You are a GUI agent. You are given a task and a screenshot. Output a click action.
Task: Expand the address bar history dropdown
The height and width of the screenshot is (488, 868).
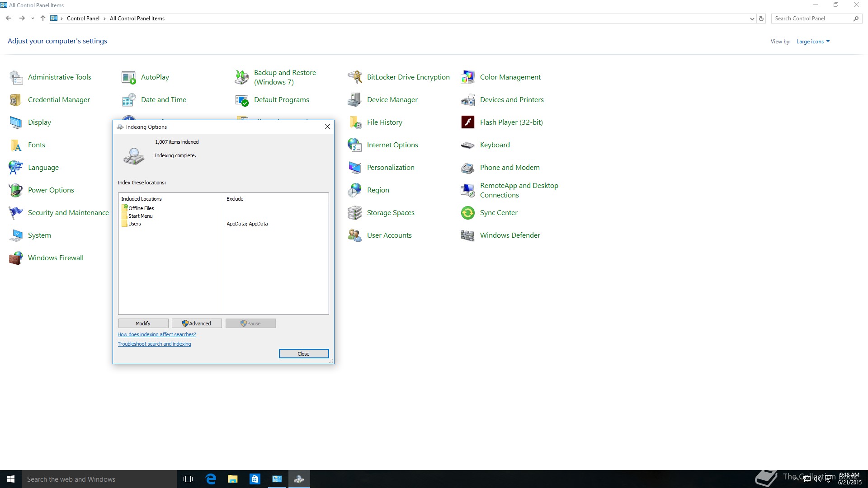752,19
